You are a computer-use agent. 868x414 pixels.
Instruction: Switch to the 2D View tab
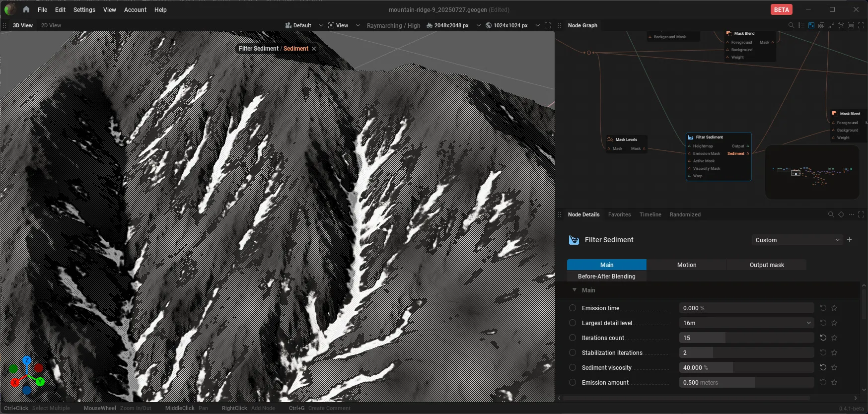point(51,25)
